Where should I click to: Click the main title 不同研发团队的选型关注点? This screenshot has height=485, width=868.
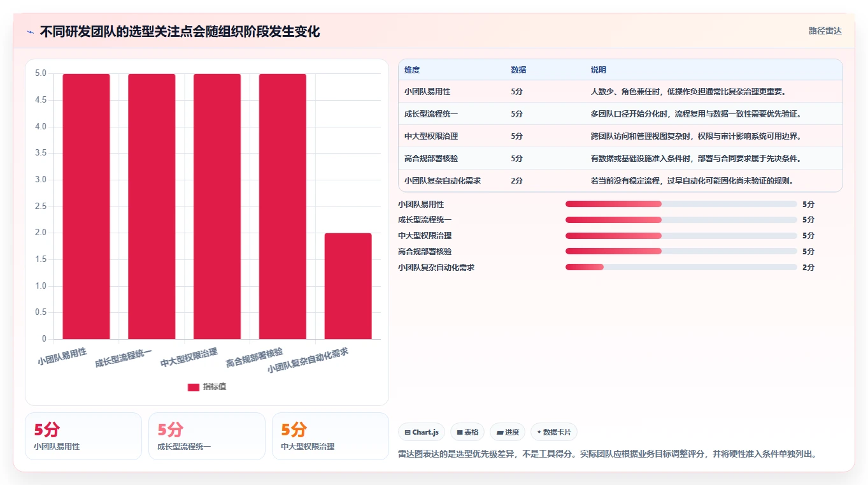[180, 32]
